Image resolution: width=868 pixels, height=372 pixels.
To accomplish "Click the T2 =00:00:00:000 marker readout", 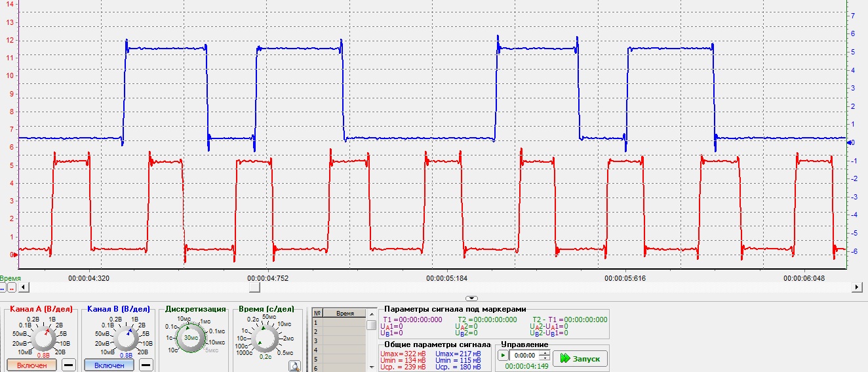I will [487, 320].
